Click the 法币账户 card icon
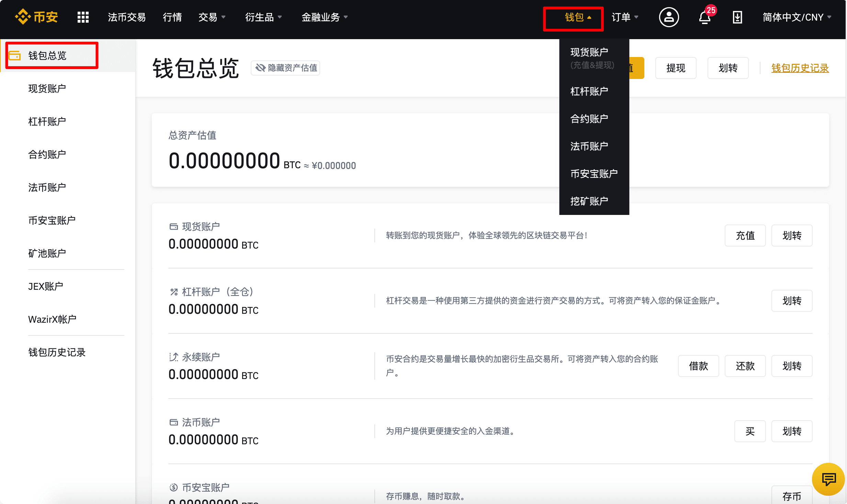This screenshot has height=504, width=847. (x=174, y=422)
